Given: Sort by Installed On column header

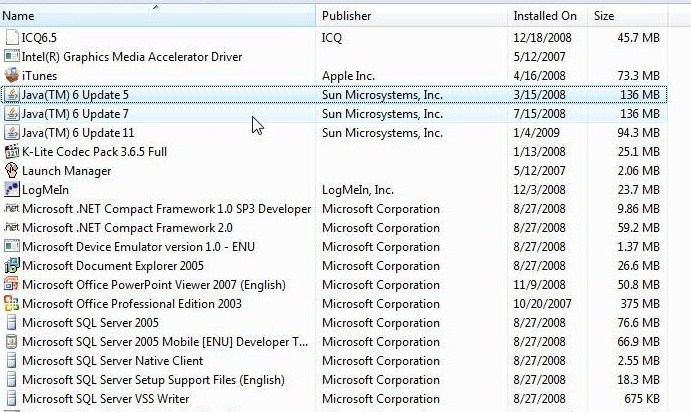Looking at the screenshot, I should pos(545,16).
